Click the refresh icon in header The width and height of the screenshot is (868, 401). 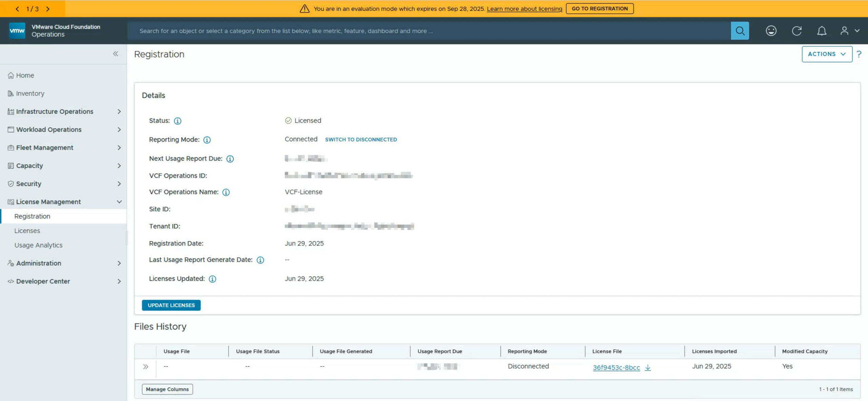[796, 31]
